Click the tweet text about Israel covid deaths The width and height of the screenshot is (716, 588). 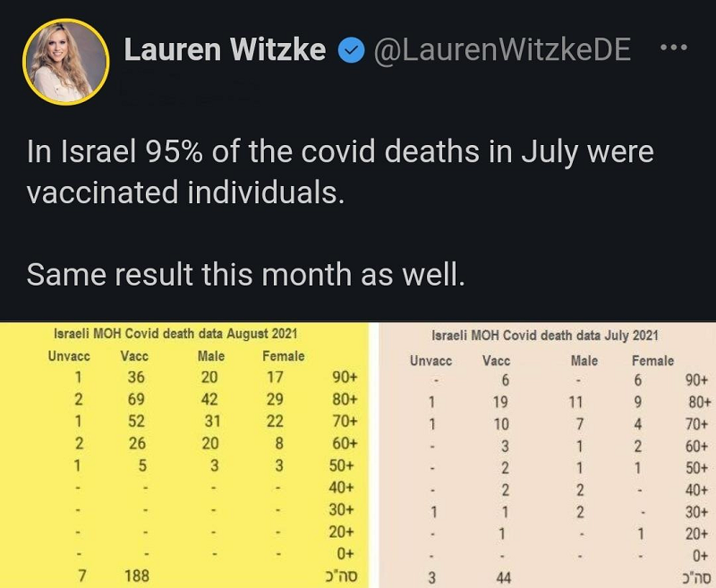coord(340,172)
